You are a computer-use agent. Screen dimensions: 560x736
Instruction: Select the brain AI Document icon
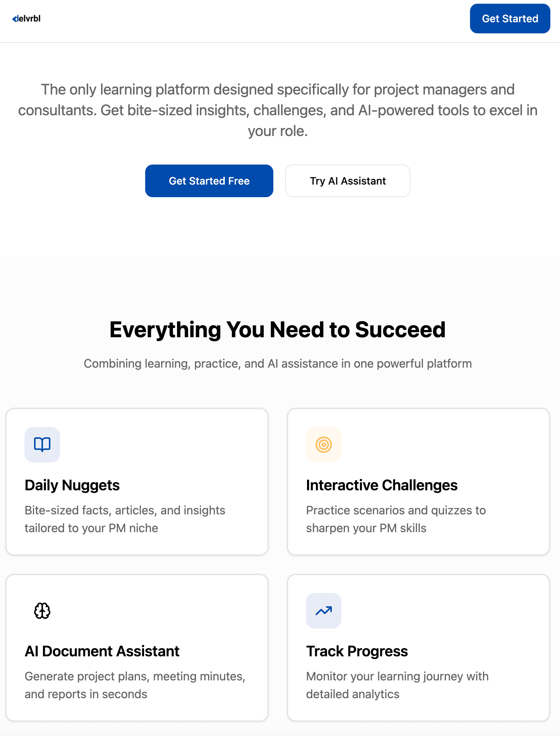(x=42, y=610)
